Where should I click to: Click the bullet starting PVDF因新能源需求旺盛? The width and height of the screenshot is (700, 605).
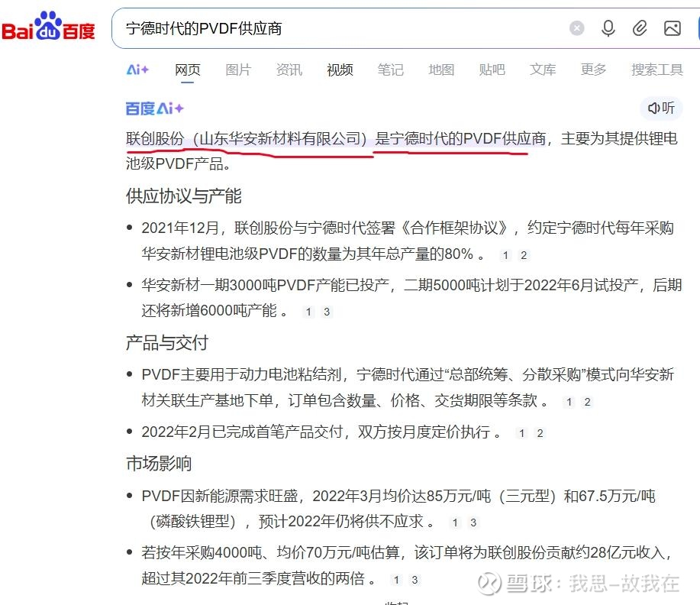pyautogui.click(x=398, y=509)
